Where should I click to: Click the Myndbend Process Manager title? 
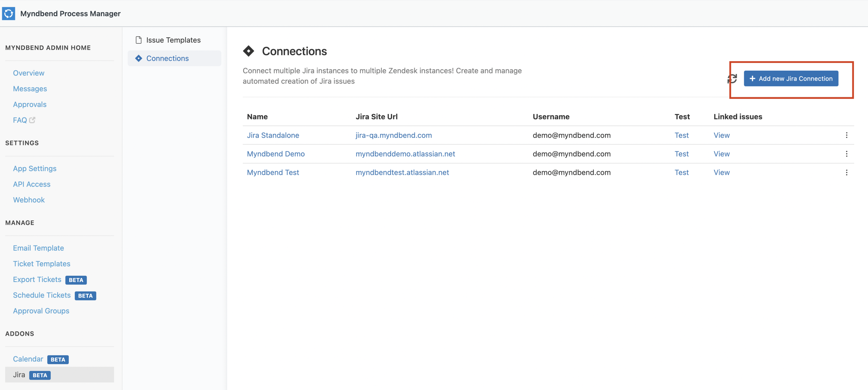[70, 13]
